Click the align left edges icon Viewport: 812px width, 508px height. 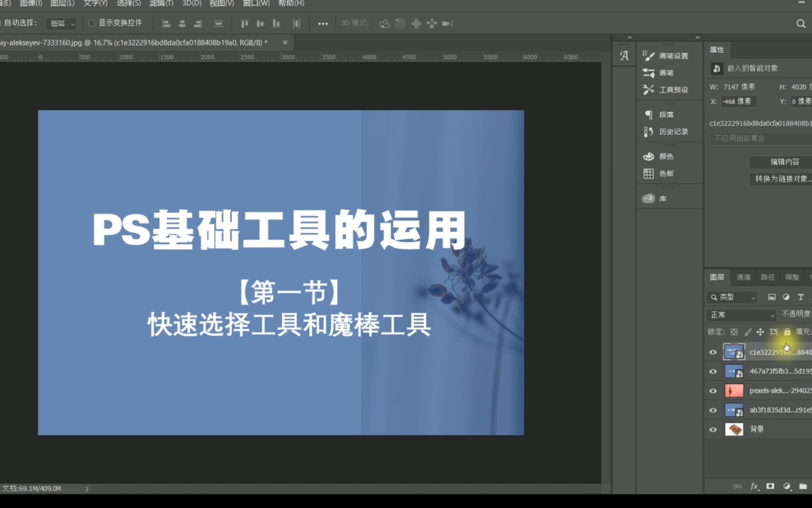tap(166, 24)
